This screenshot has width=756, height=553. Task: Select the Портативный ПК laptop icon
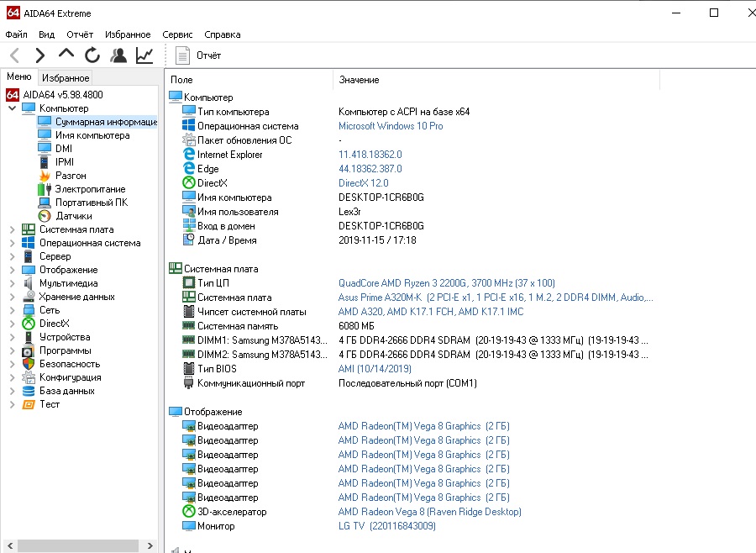click(x=45, y=203)
